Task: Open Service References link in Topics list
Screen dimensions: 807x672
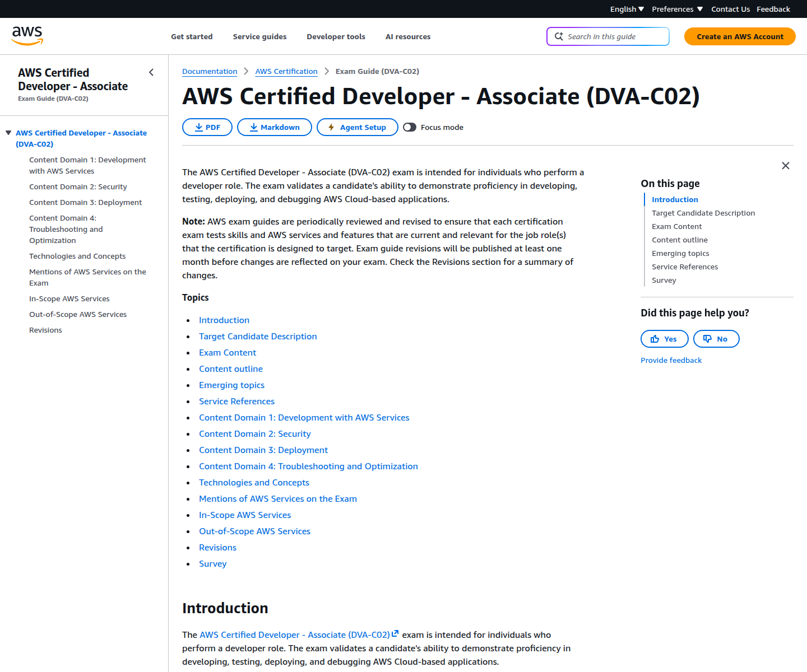Action: click(236, 401)
